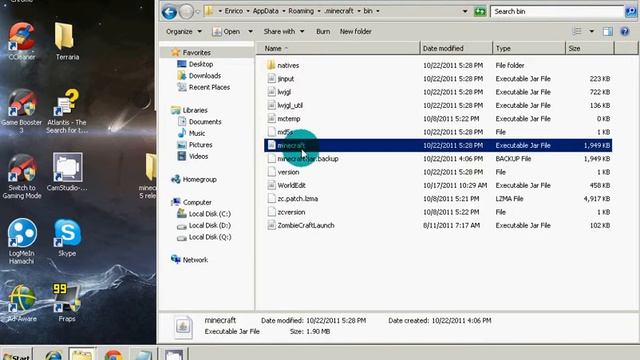The image size is (640, 360).
Task: Open the Organize dropdown menu
Action: point(184,31)
